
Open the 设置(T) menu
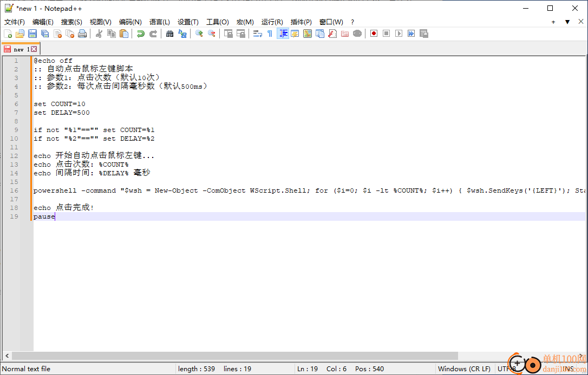188,22
